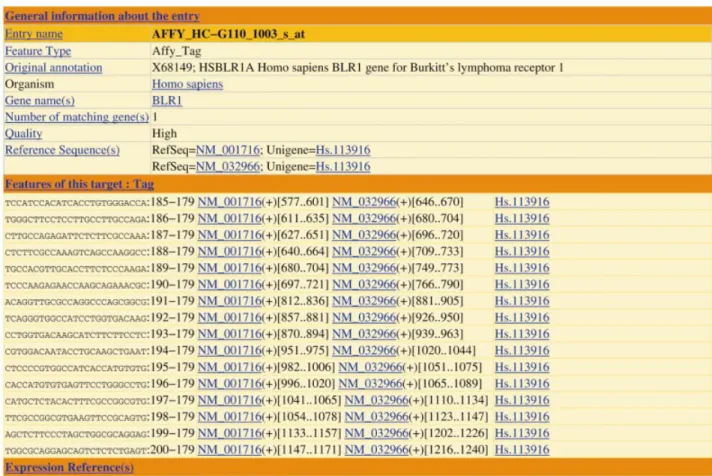Click Hs.113916 in the 185-179 row

pyautogui.click(x=522, y=202)
